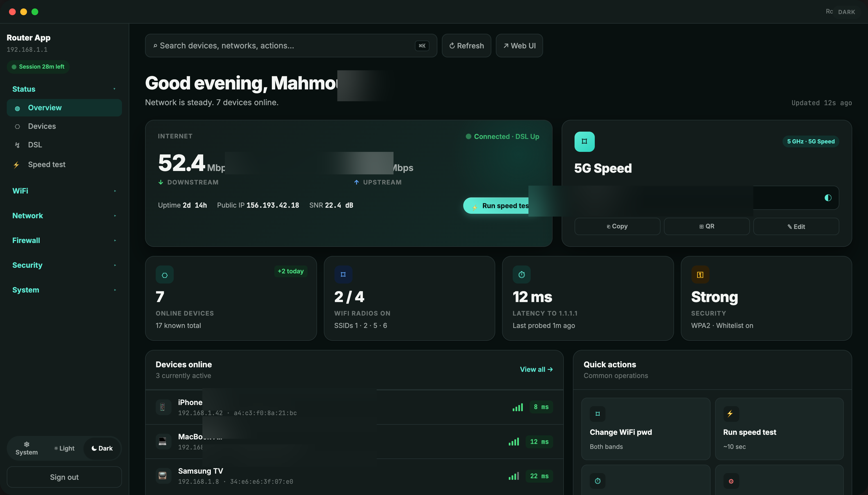The height and width of the screenshot is (495, 868).
Task: Click the Router App title
Action: tap(29, 38)
